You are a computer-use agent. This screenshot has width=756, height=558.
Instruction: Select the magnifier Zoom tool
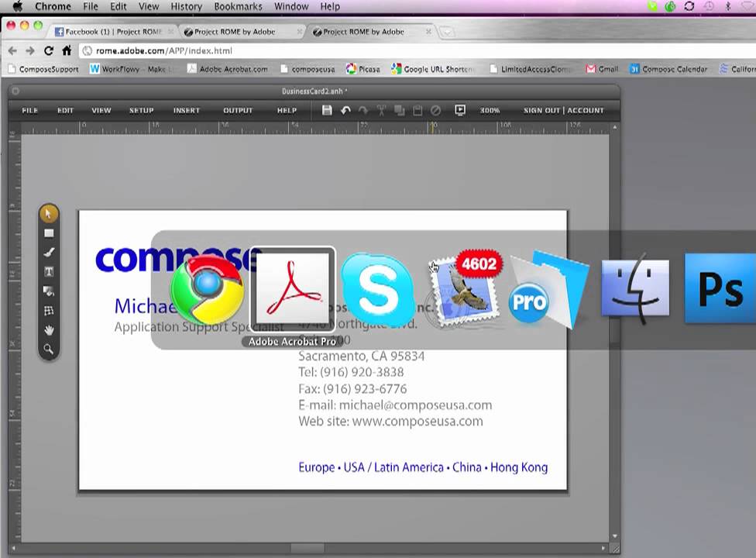click(x=49, y=349)
